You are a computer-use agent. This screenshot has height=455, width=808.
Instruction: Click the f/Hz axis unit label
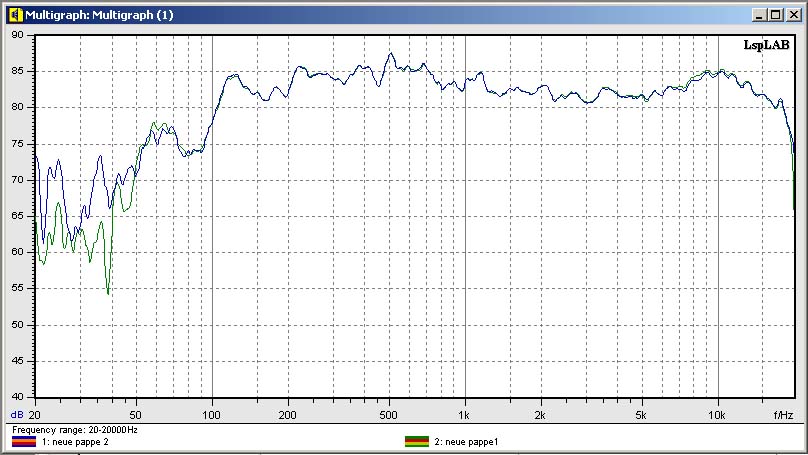click(783, 415)
